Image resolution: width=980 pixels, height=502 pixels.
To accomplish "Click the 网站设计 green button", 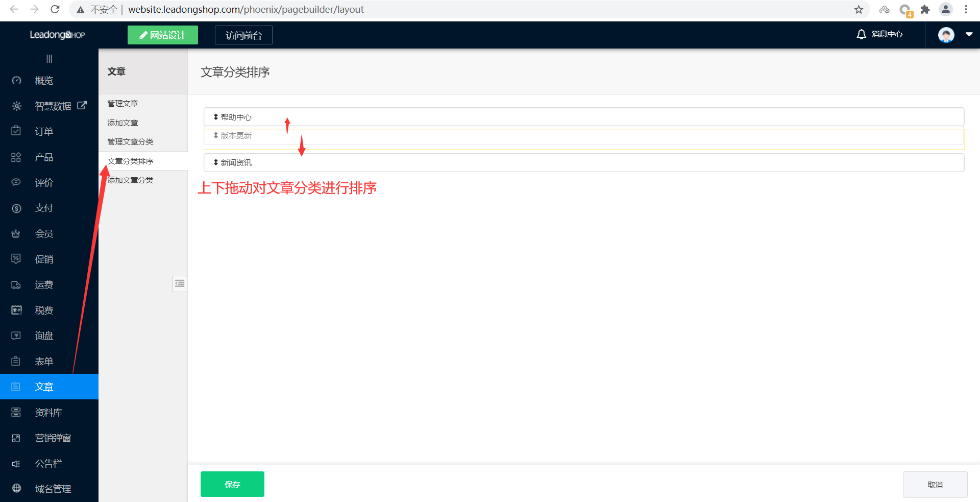I will [162, 35].
